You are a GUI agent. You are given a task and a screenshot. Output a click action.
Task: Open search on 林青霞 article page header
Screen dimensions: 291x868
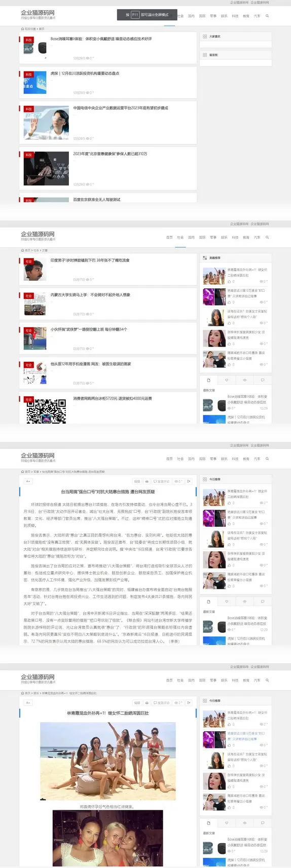point(267,680)
